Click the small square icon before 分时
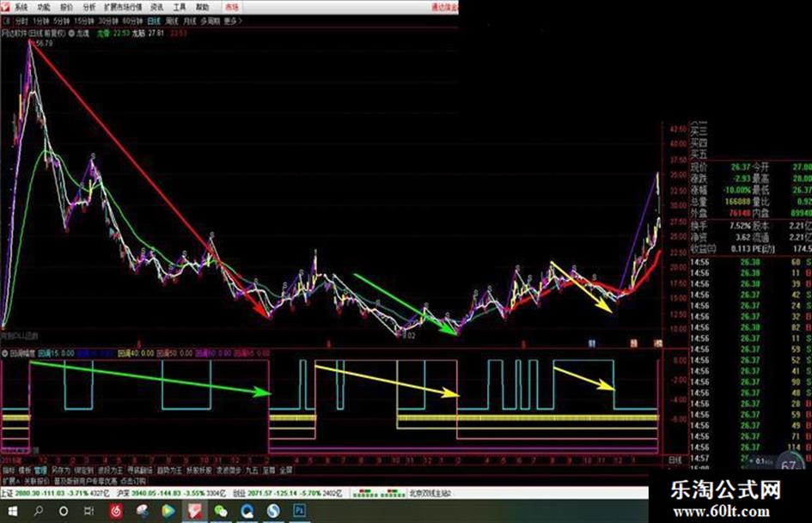Image resolution: width=812 pixels, height=523 pixels. (x=6, y=21)
